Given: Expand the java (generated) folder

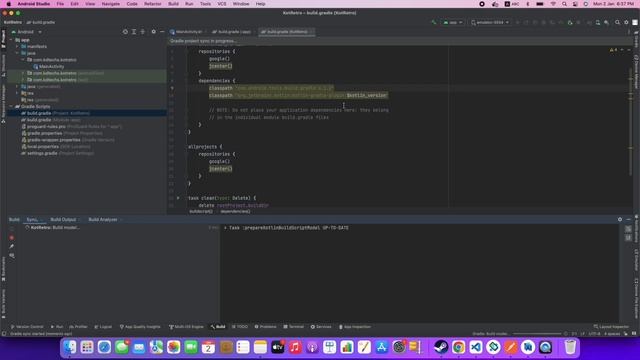Looking at the screenshot, I should [x=17, y=87].
